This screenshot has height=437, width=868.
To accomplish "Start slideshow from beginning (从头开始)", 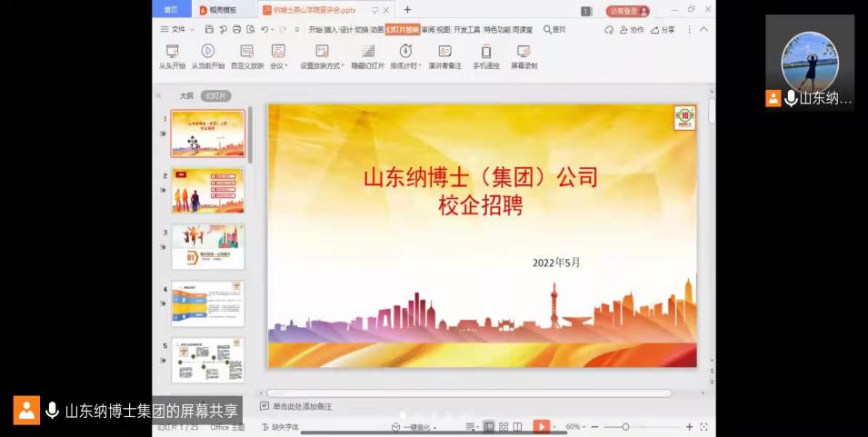I will tap(172, 56).
